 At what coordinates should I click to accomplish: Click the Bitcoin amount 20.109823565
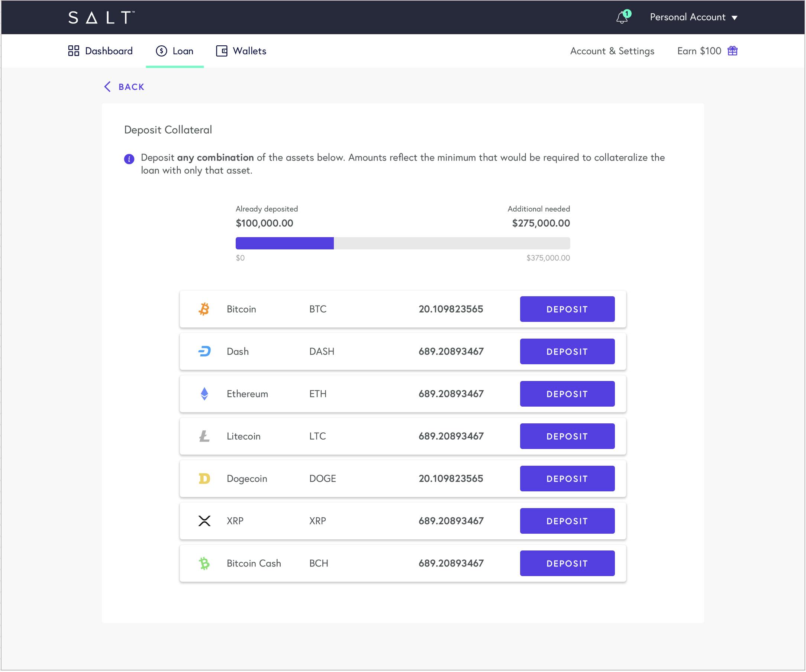451,309
